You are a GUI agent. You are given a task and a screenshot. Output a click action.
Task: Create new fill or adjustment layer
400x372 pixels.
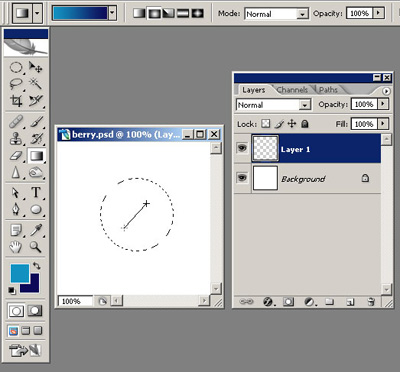[309, 302]
